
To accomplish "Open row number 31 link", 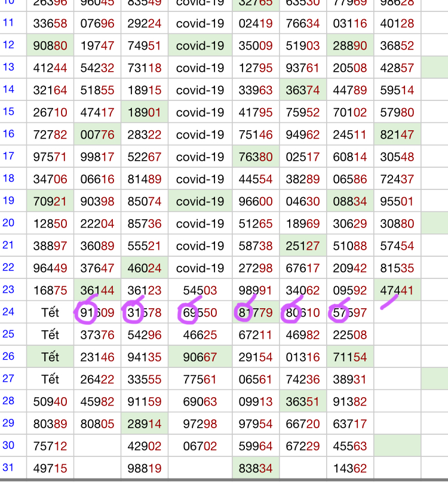I will pos(8,467).
